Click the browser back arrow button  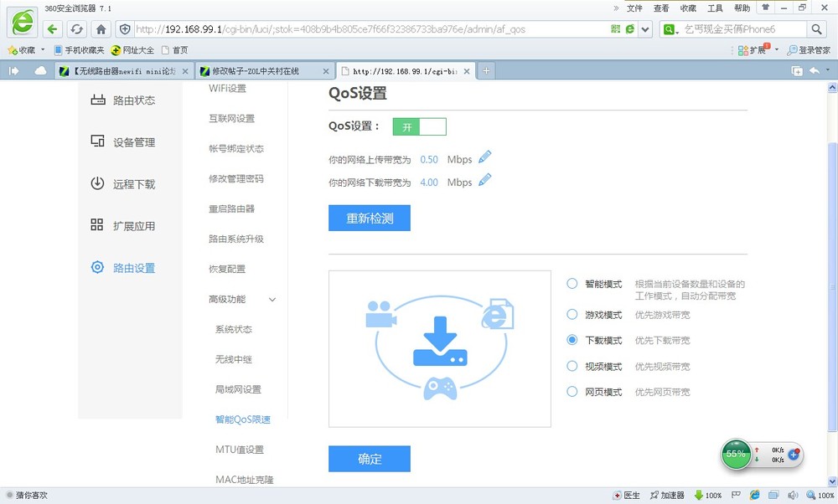(52, 28)
